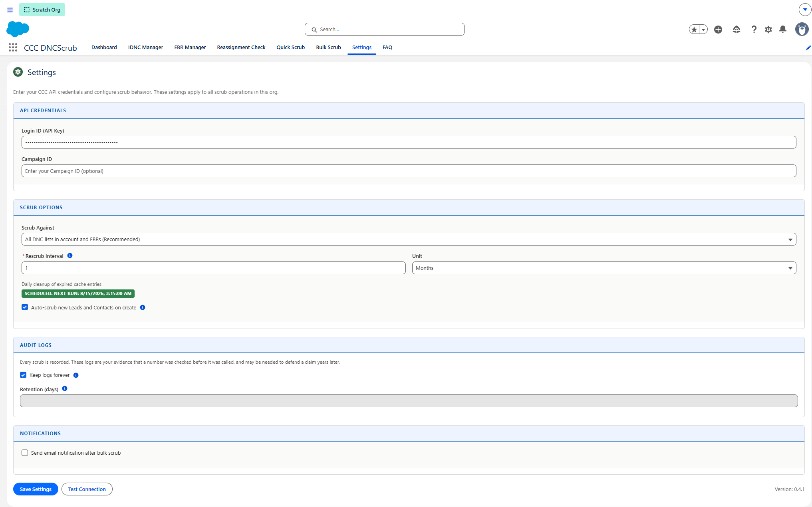Show Keep logs forever info icon
This screenshot has height=507, width=812.
(x=76, y=375)
